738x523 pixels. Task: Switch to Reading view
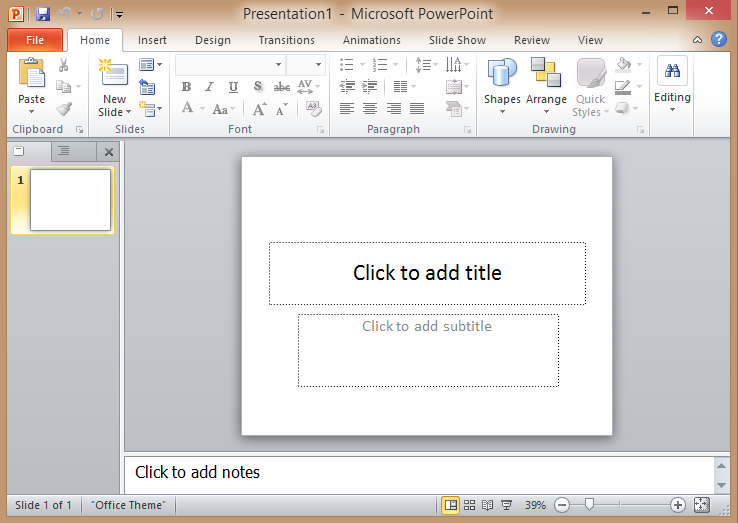coord(488,505)
